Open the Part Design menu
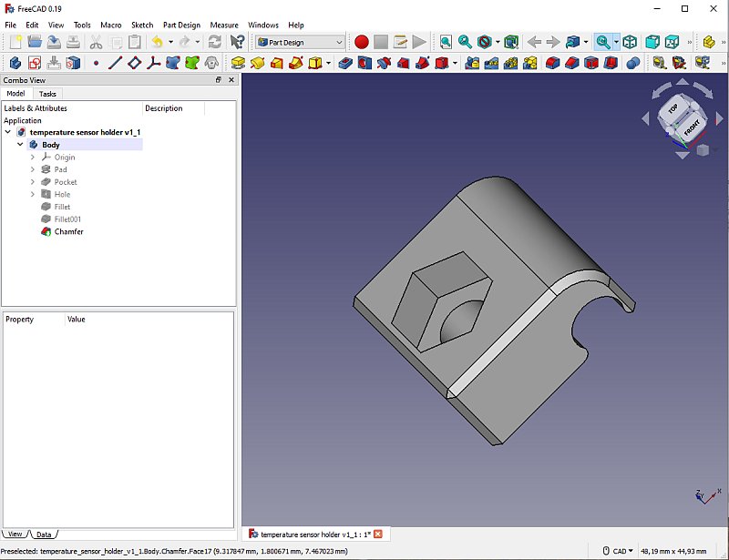729x560 pixels. pos(181,25)
